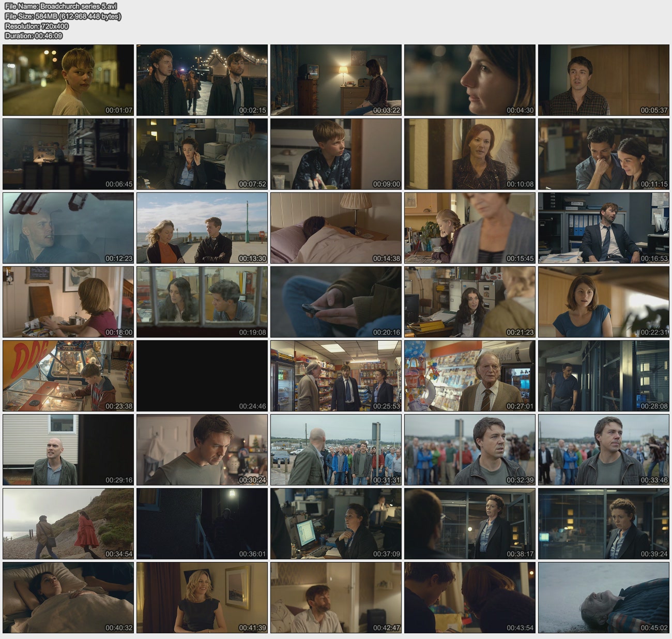The height and width of the screenshot is (639, 672).
Task: Click the thumbnail timestamped 00:27:01
Action: (470, 376)
